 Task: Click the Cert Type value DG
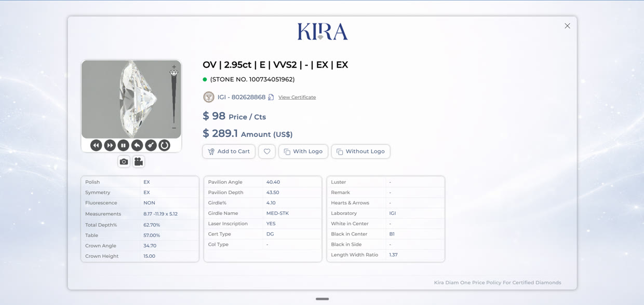(270, 234)
